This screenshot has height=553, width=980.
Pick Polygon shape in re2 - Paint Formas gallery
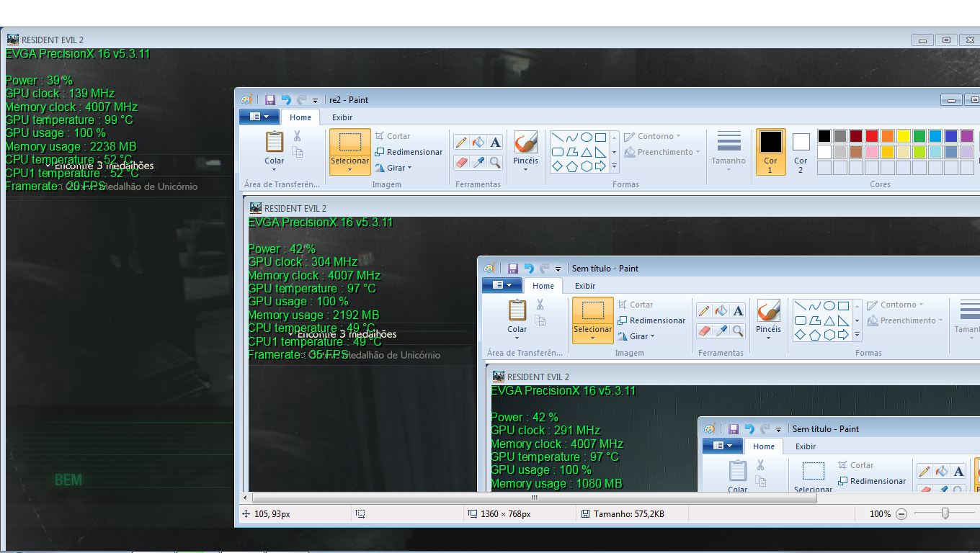click(x=572, y=152)
